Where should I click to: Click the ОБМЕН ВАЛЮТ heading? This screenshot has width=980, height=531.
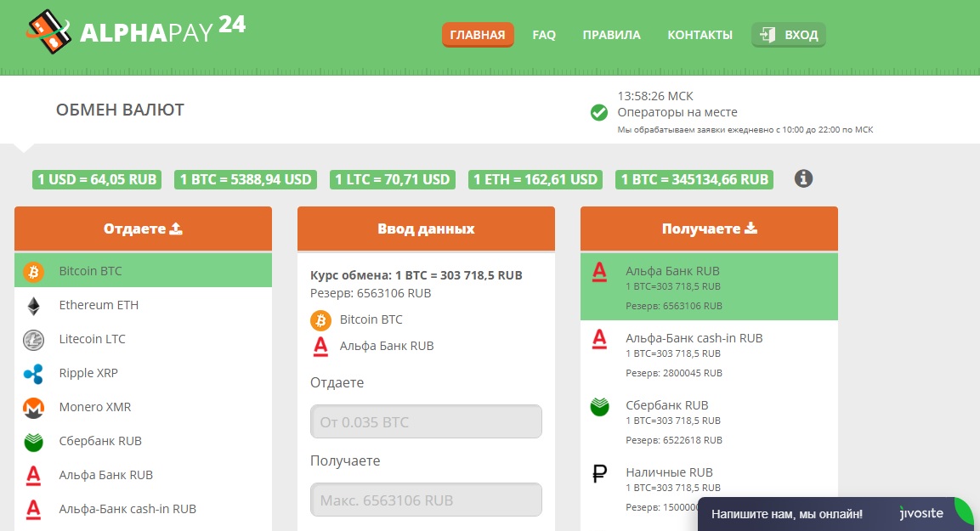click(120, 110)
